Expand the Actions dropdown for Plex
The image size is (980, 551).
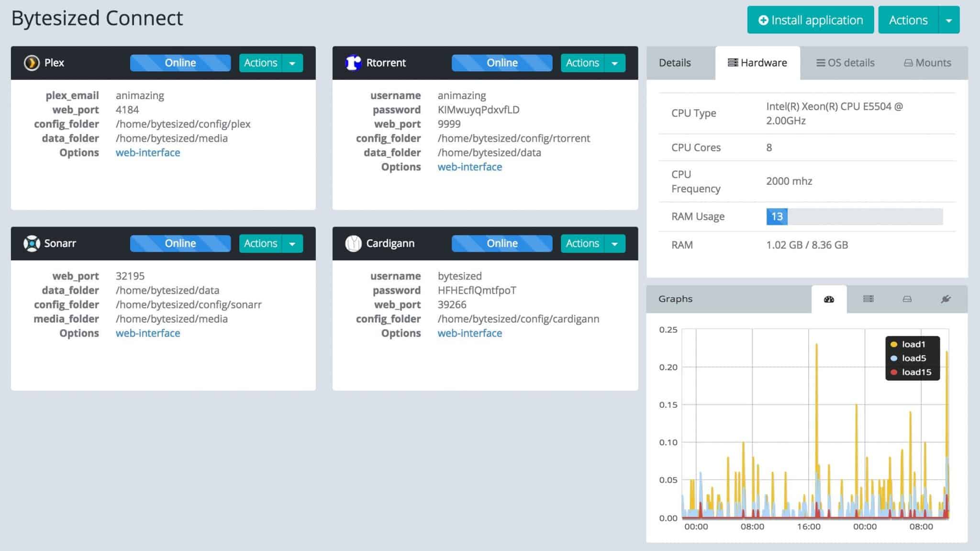(x=292, y=62)
